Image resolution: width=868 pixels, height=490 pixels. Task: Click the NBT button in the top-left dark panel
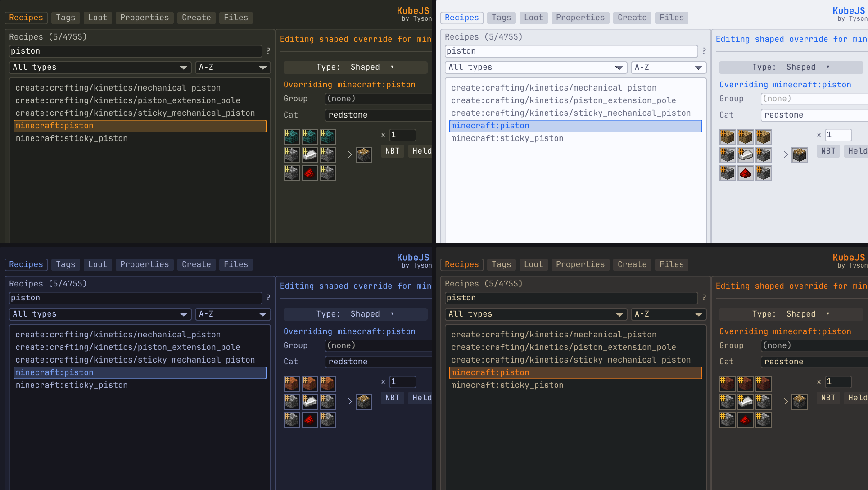click(x=393, y=151)
